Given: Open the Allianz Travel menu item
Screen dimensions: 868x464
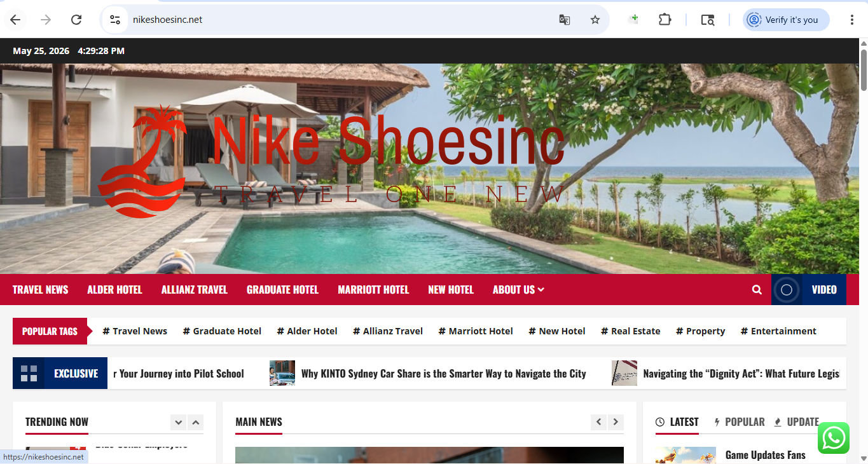Looking at the screenshot, I should pyautogui.click(x=195, y=290).
